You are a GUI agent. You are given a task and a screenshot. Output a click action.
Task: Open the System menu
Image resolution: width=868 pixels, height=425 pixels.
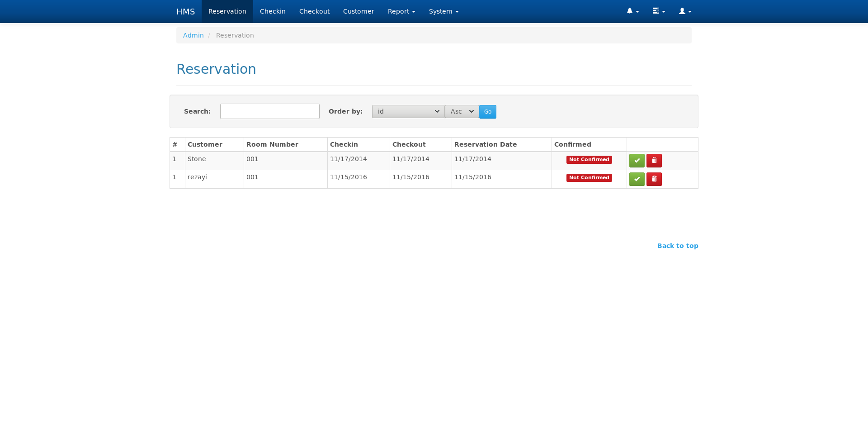pos(443,11)
